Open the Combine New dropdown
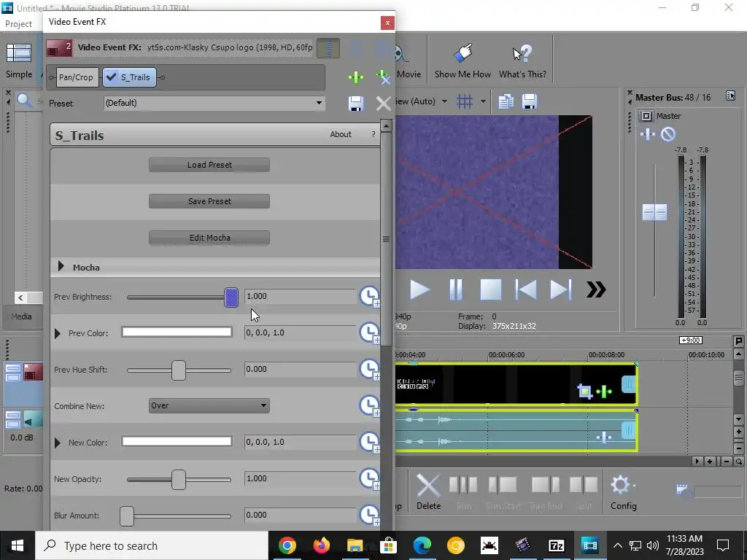Viewport: 747px width, 560px height. [209, 405]
